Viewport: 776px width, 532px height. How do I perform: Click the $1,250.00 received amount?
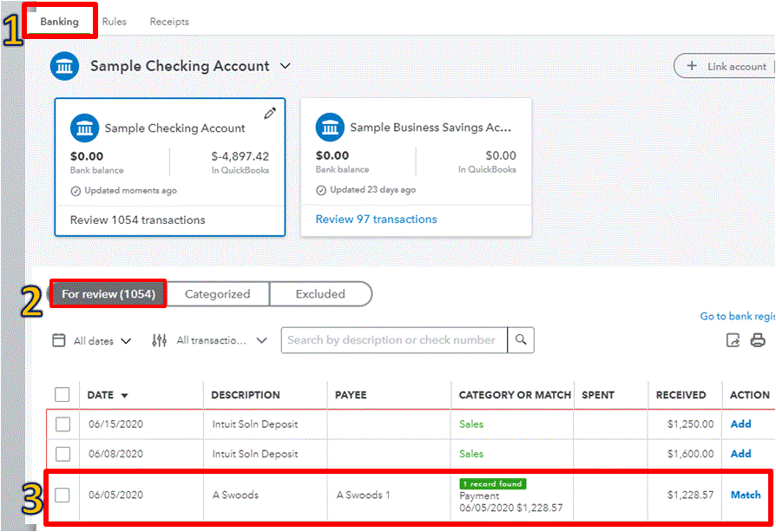pyautogui.click(x=690, y=424)
